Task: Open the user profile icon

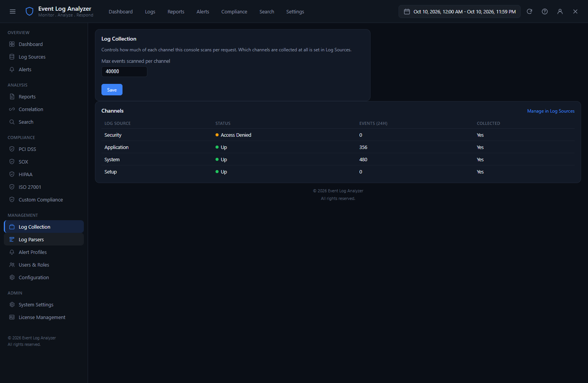Action: click(x=560, y=11)
